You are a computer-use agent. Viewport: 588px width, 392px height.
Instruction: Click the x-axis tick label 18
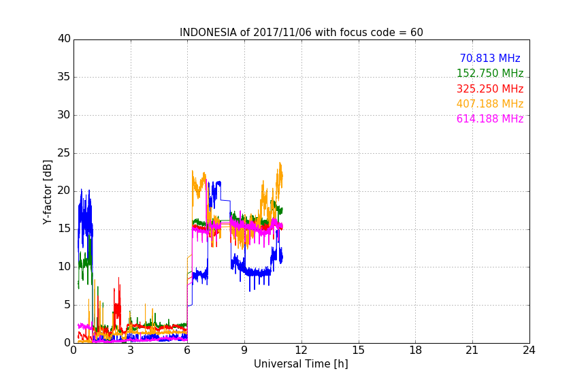click(x=415, y=350)
